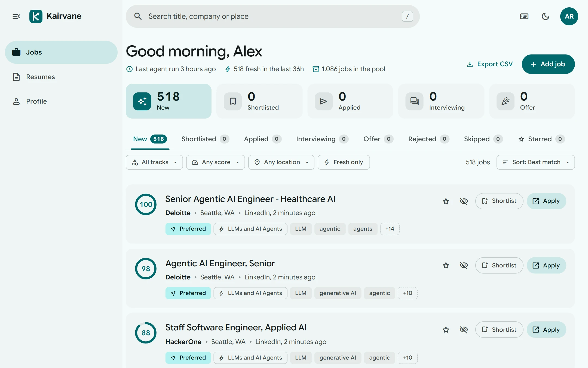Open the AR profile avatar
The height and width of the screenshot is (368, 588).
(x=569, y=16)
